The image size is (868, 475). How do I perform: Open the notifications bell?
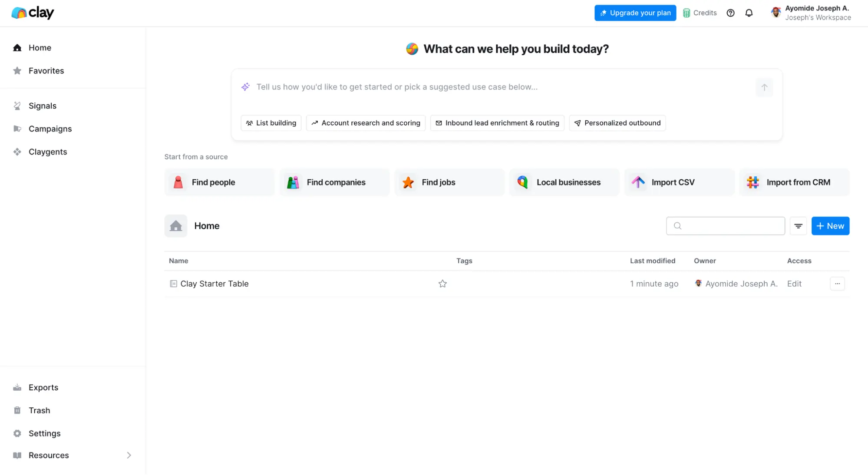pyautogui.click(x=749, y=13)
